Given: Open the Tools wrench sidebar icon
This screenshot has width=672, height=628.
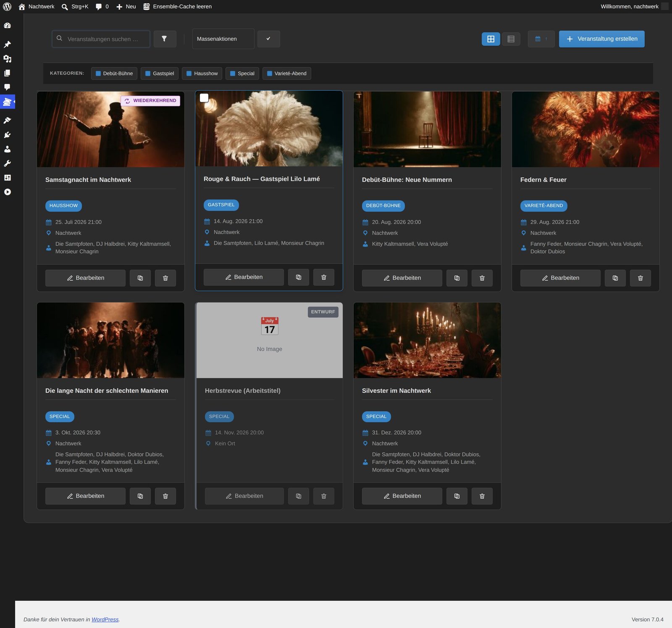Looking at the screenshot, I should pos(7,163).
